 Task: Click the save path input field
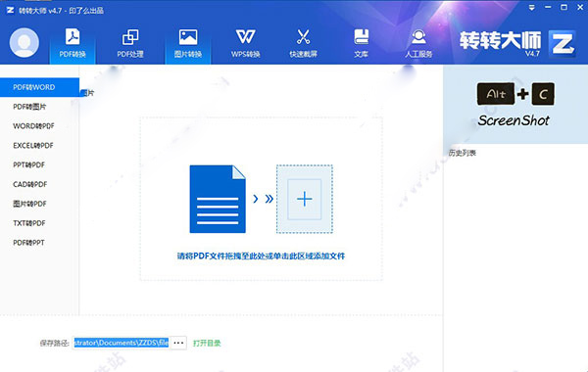(122, 343)
